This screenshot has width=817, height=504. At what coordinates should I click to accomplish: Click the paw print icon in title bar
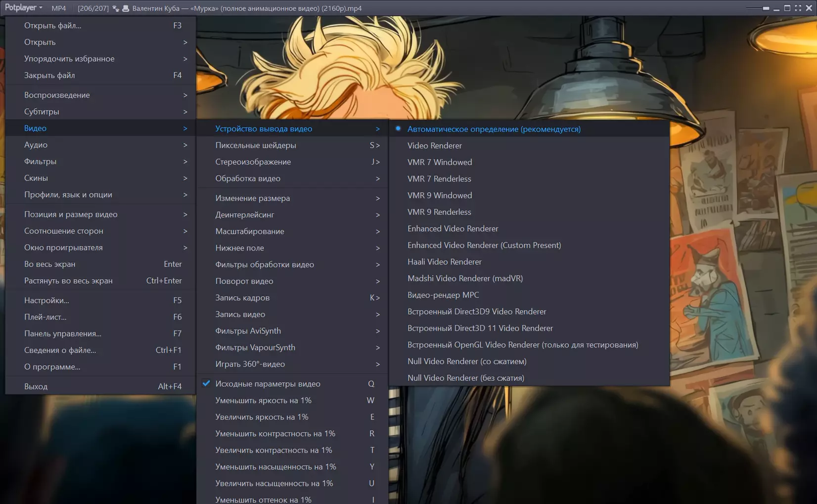116,8
